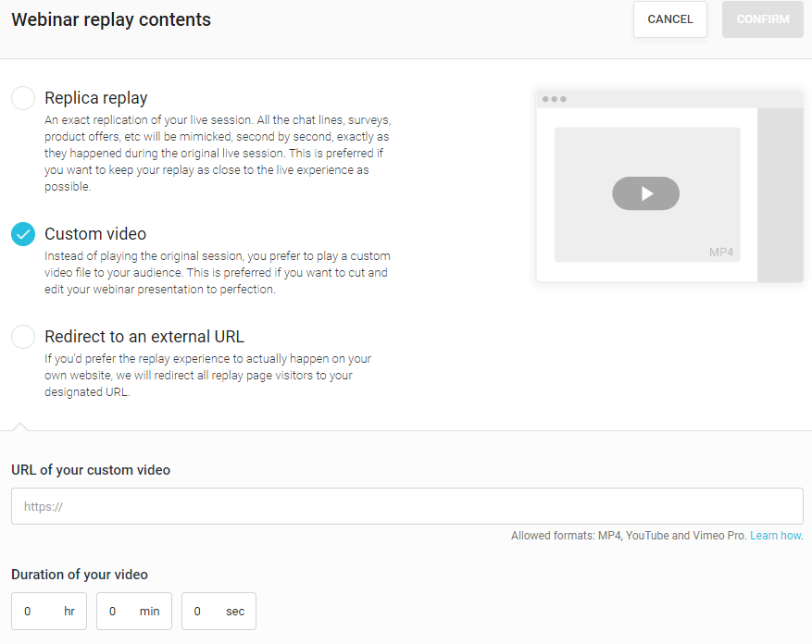Toggle the Custom video checked option

click(23, 234)
